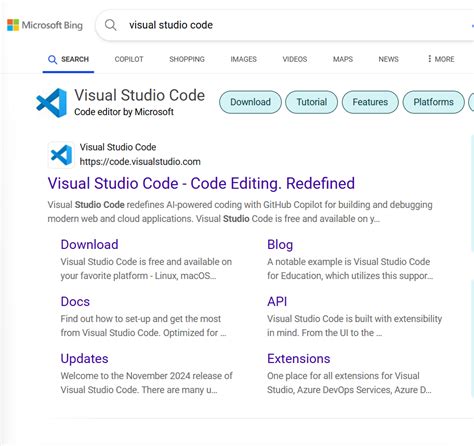Open the Docs sitelink

tap(75, 301)
